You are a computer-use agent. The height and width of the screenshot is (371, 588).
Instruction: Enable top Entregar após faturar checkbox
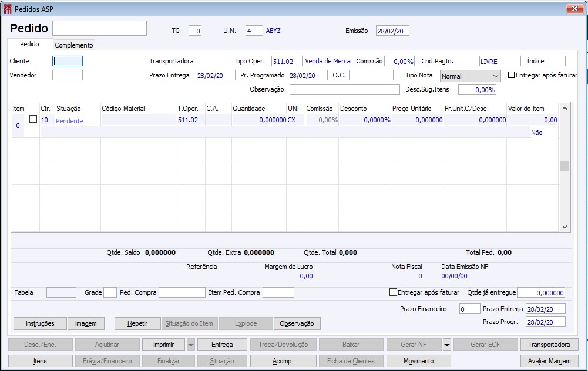pyautogui.click(x=511, y=75)
